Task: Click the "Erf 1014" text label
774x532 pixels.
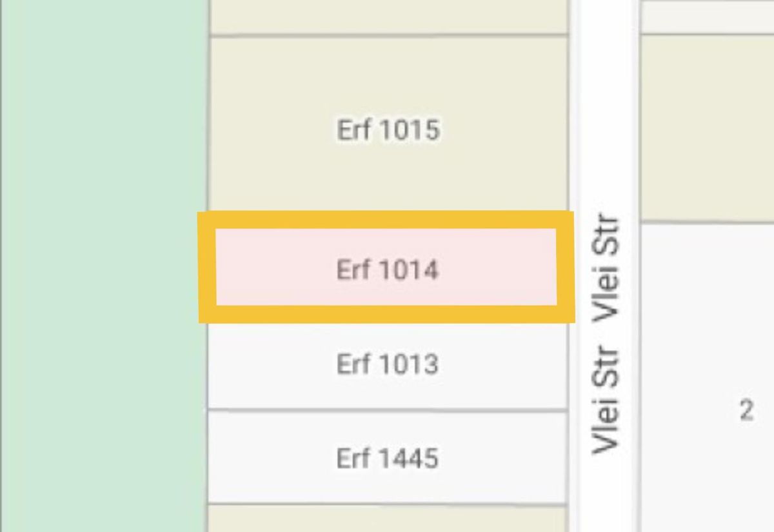Action: (388, 269)
